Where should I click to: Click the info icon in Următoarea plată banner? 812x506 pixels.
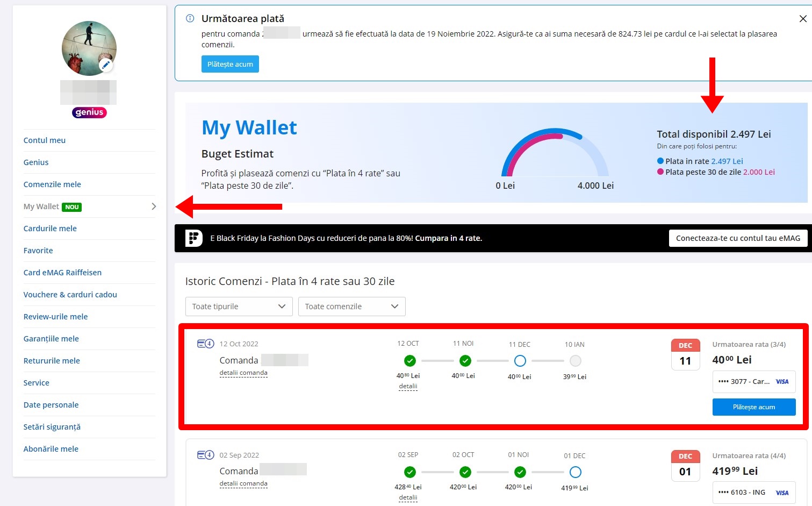[189, 18]
